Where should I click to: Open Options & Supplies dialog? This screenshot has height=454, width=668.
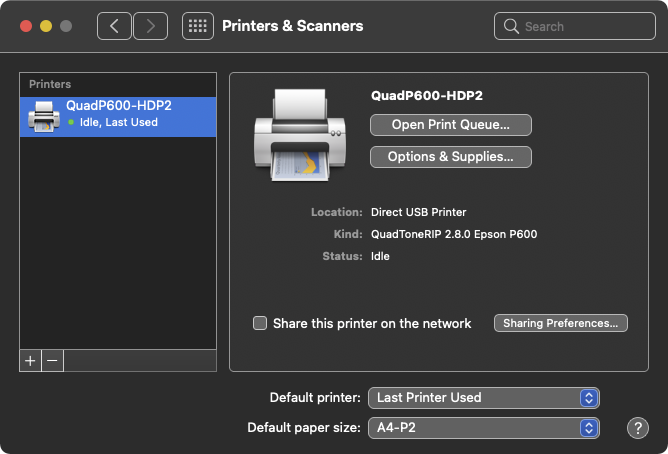coord(451,157)
